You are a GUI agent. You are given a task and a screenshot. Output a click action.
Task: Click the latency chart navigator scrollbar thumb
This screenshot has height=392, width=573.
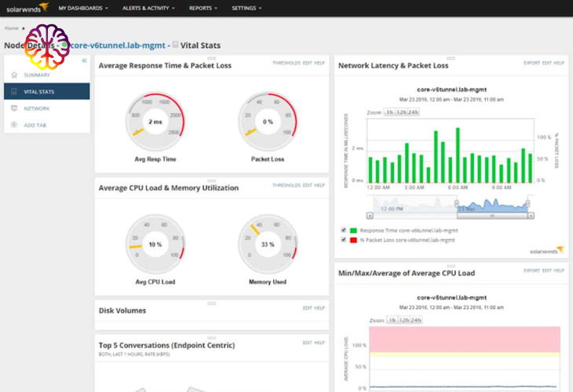492,216
